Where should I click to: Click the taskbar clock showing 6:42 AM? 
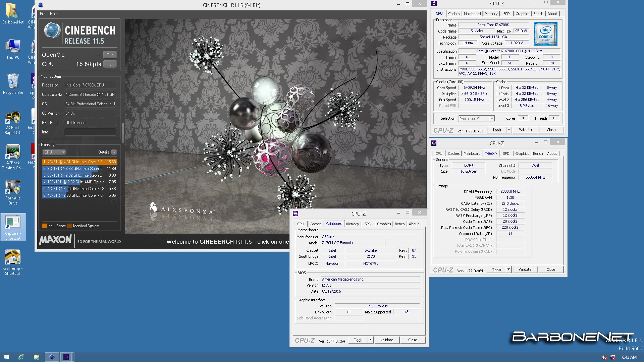(629, 357)
